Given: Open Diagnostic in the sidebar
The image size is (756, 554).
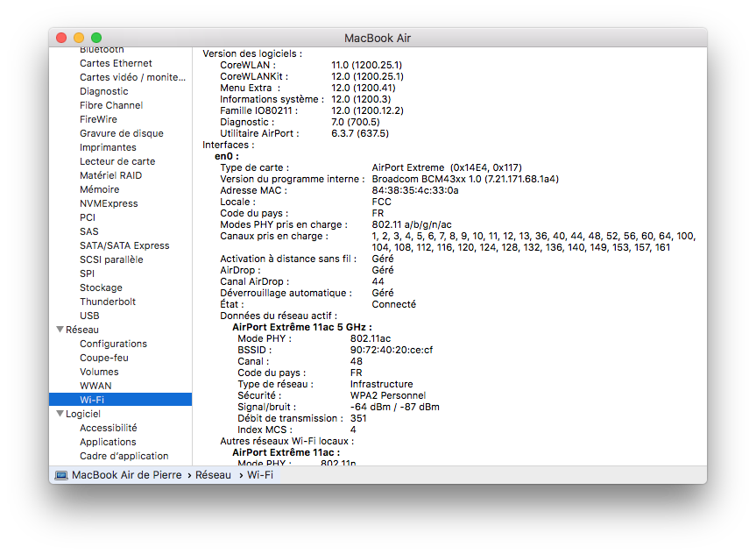Looking at the screenshot, I should [104, 91].
